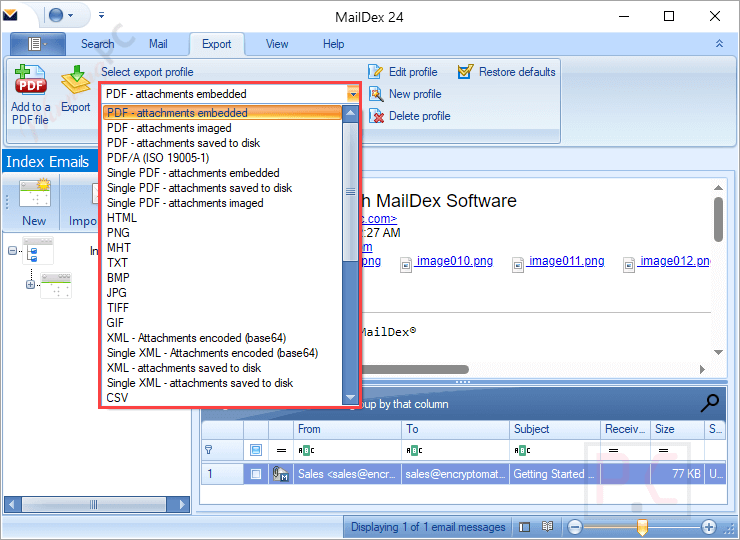Click the Subject column ABC filter icon
Screen dimensions: 740x540
click(522, 450)
